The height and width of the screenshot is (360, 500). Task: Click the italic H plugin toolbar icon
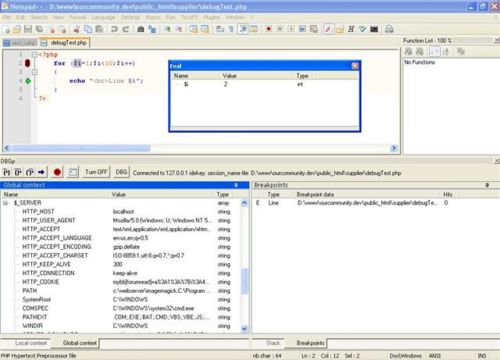351,29
